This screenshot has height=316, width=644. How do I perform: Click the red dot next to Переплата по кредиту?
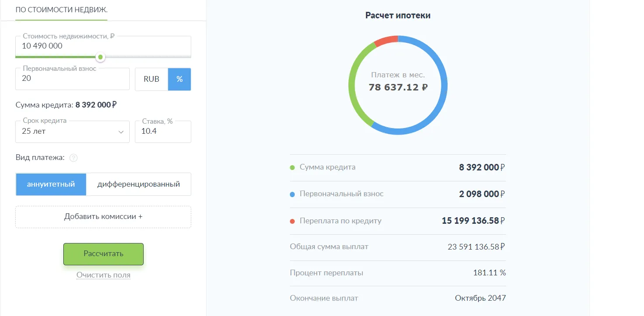tap(293, 221)
